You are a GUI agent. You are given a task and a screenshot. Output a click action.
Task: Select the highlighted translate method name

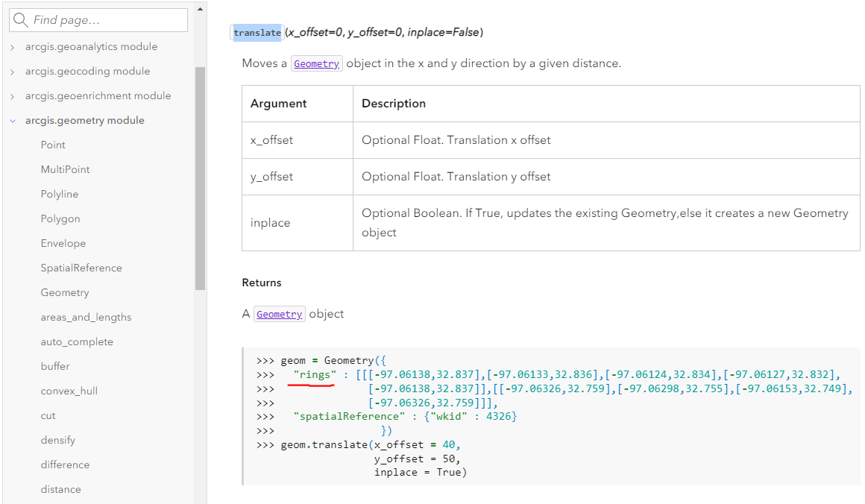click(257, 32)
